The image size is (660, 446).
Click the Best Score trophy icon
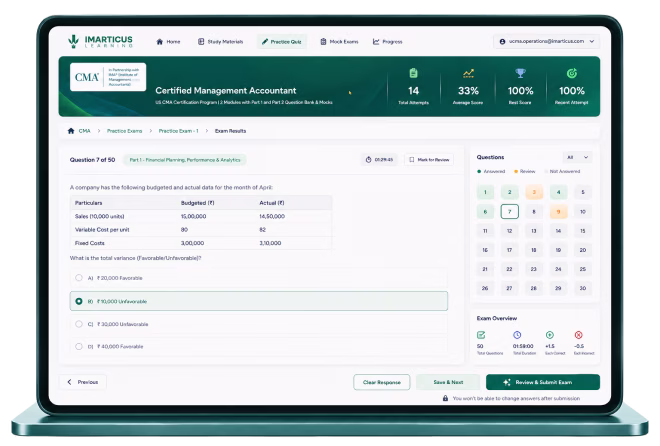[520, 73]
